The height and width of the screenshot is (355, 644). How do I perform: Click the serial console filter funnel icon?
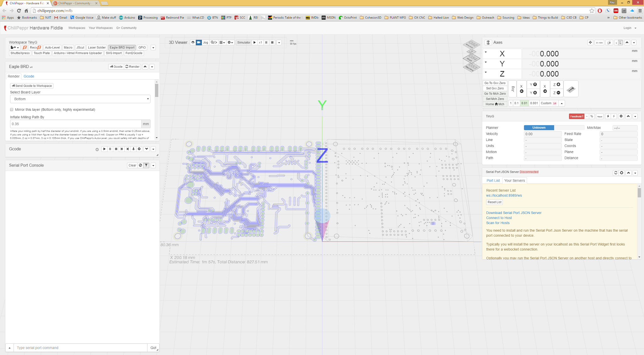tap(146, 165)
